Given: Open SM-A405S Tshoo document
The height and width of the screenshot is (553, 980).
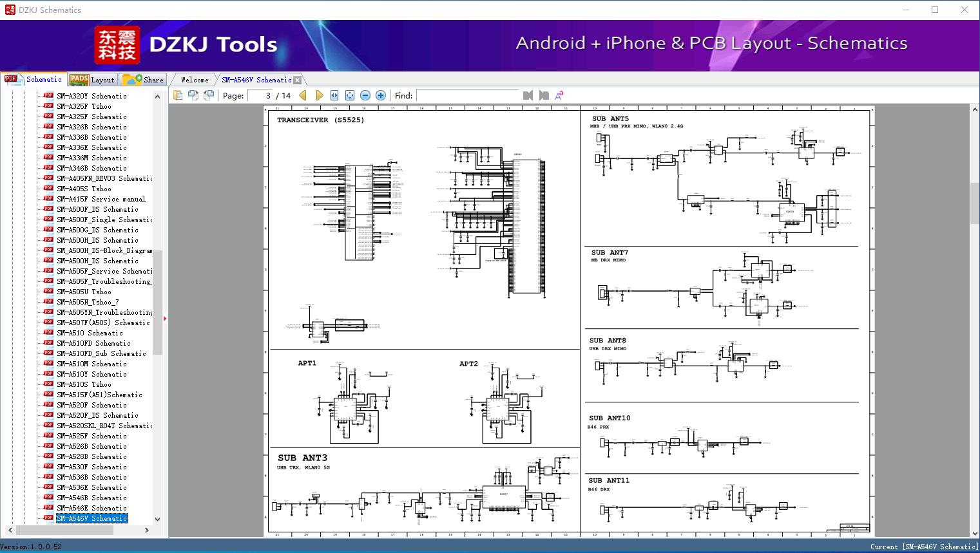Looking at the screenshot, I should point(84,189).
